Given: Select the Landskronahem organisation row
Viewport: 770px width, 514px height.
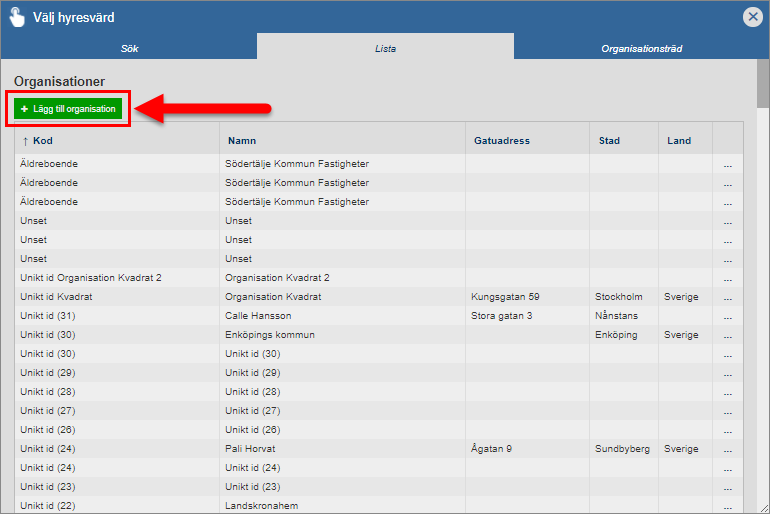Looking at the screenshot, I should pos(263,505).
